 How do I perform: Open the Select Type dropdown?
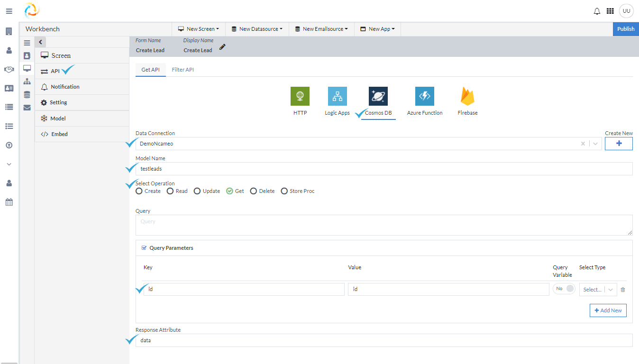tap(598, 290)
